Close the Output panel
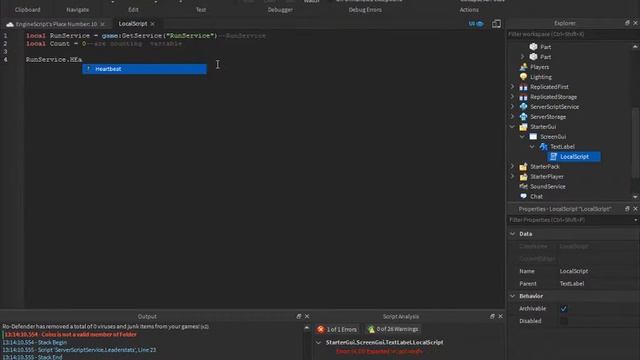Screen dimensions: 640x360 (307, 316)
